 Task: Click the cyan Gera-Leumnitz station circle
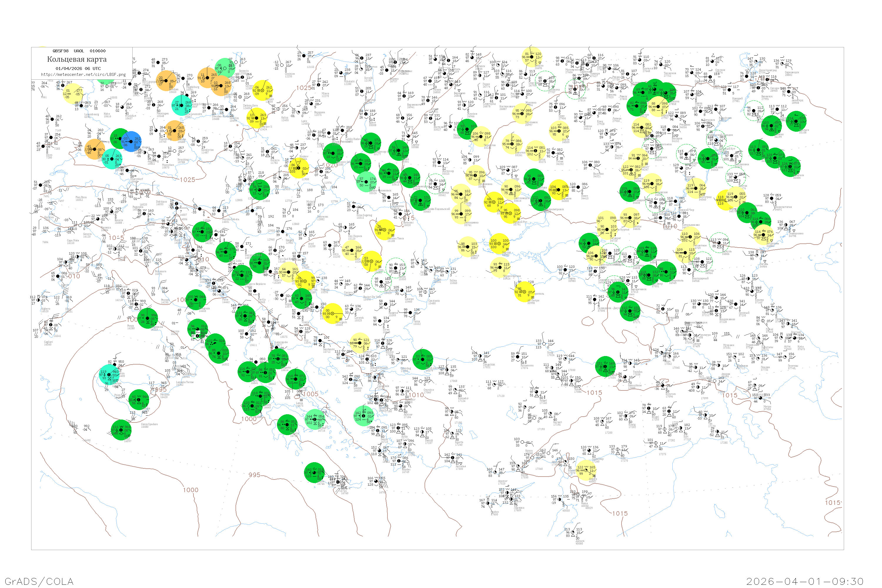[182, 105]
